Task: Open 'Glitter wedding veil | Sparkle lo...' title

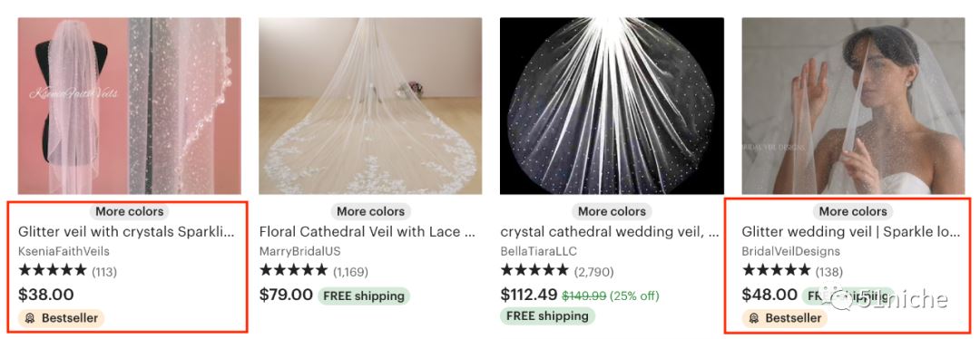Action: (850, 232)
